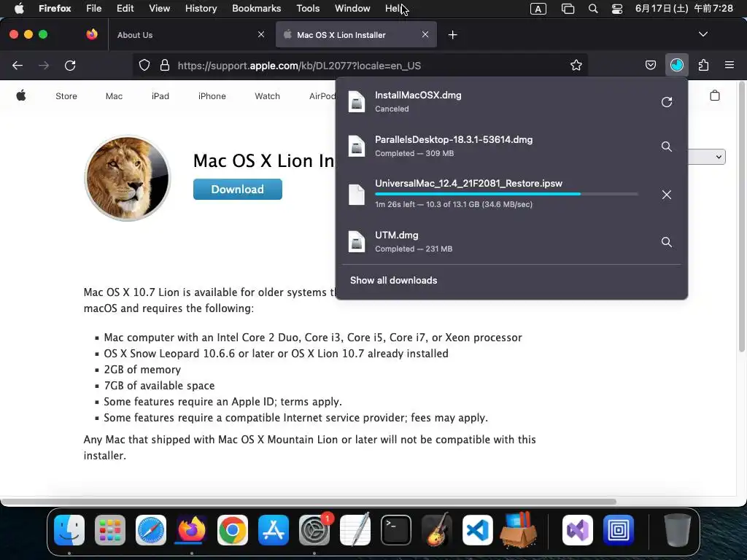Open the Tools menu
This screenshot has width=747, height=560.
(308, 9)
